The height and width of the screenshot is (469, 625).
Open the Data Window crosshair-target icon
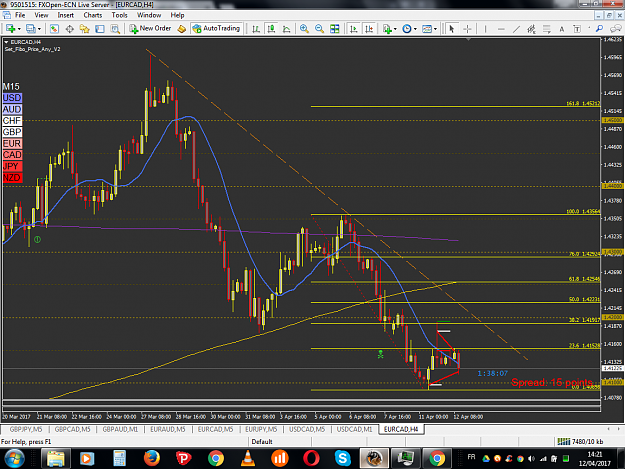69,29
